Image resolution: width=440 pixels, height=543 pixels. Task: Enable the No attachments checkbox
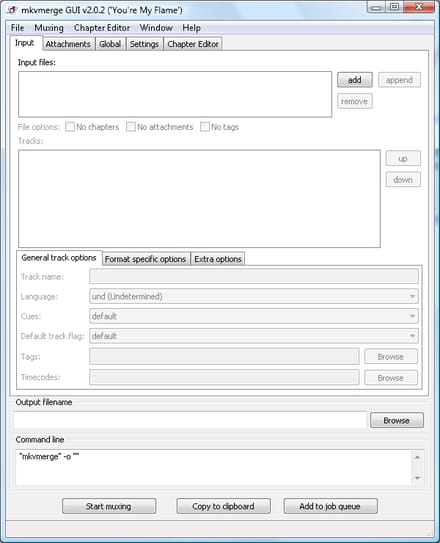tap(131, 127)
